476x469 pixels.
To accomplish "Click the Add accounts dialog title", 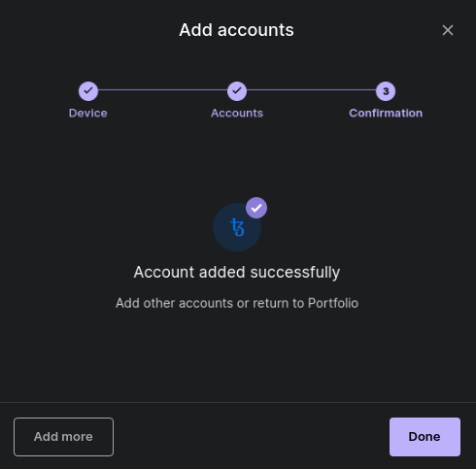I will pyautogui.click(x=236, y=30).
